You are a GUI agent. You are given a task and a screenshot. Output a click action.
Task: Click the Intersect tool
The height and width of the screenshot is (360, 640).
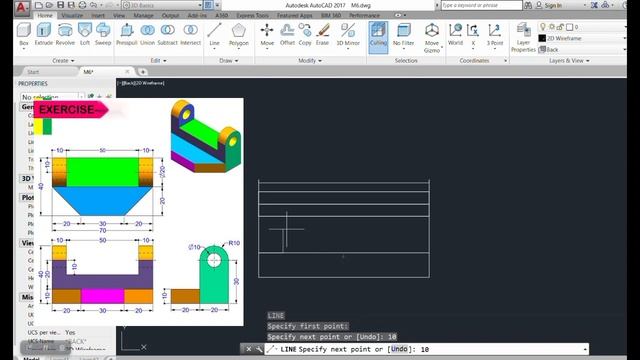click(x=190, y=34)
